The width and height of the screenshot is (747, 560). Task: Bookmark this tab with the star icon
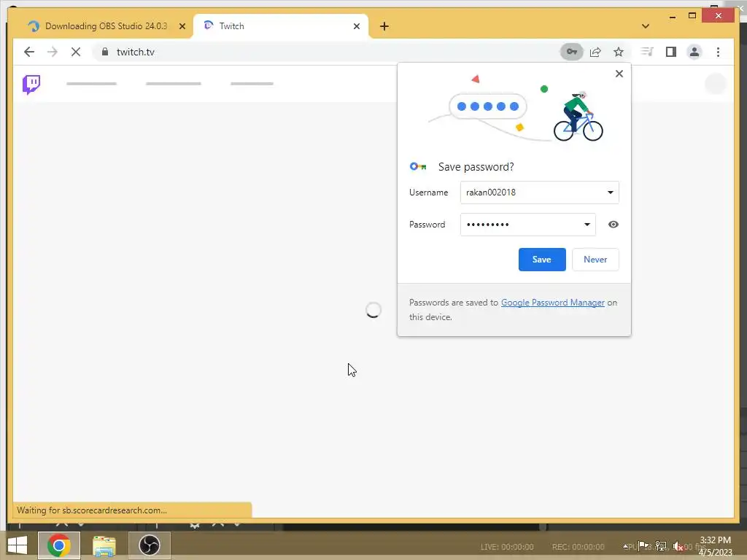coord(619,52)
